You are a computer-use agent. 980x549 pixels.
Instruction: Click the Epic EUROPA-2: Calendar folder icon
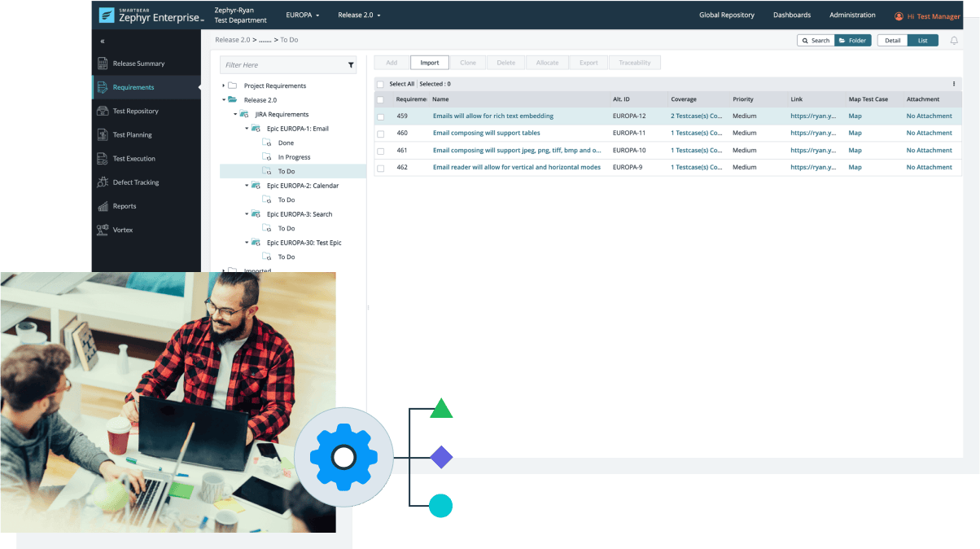click(x=256, y=186)
